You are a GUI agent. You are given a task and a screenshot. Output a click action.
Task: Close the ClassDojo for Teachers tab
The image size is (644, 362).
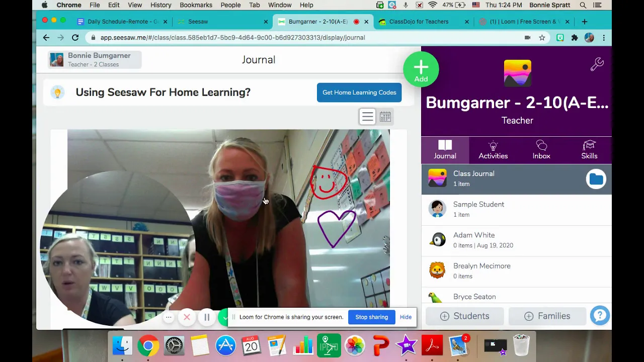(x=466, y=22)
